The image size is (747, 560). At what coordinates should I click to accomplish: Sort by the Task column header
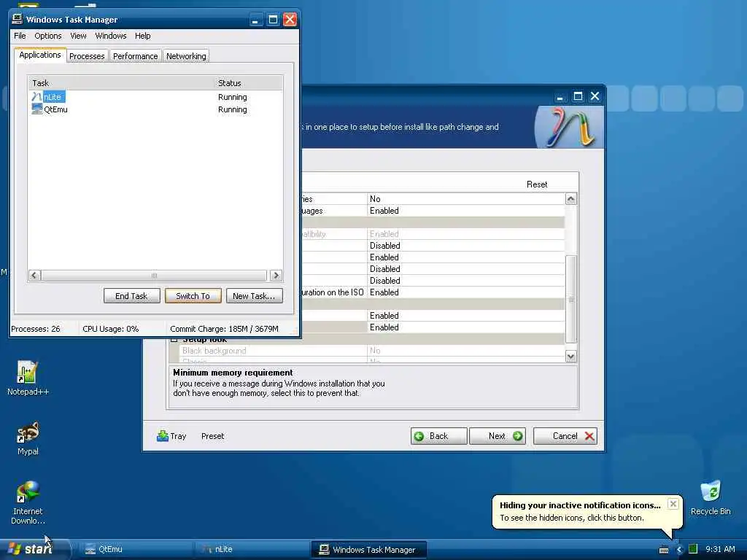pyautogui.click(x=121, y=83)
